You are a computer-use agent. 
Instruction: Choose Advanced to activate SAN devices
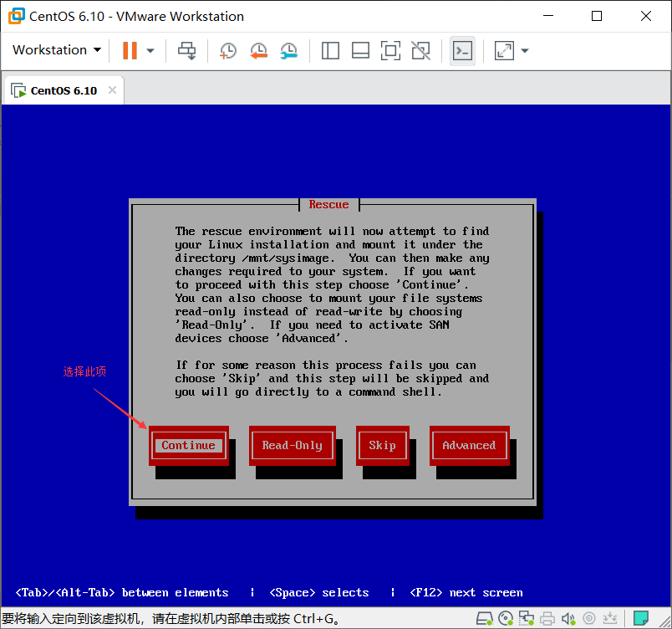[469, 446]
